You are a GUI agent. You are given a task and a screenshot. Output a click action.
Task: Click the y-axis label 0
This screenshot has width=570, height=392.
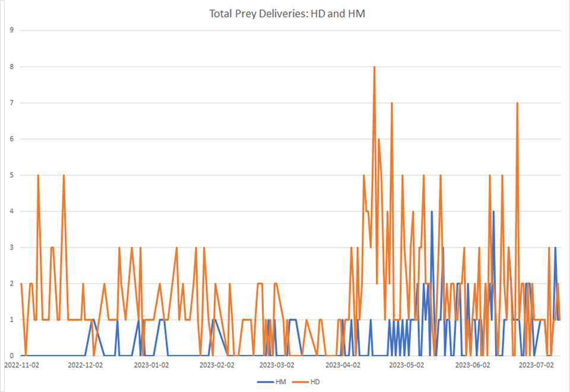tap(12, 356)
